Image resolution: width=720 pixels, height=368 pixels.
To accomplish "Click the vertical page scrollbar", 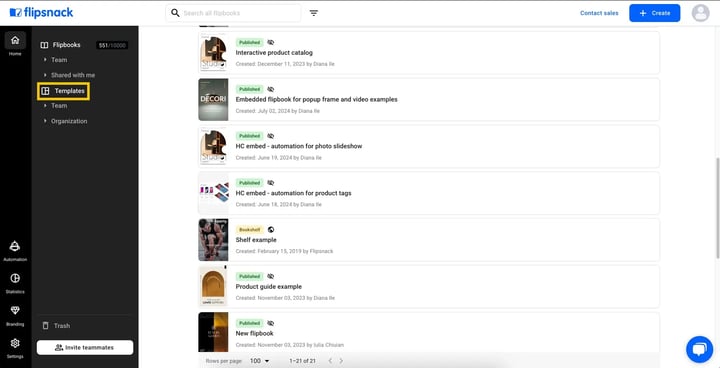I will click(x=717, y=208).
